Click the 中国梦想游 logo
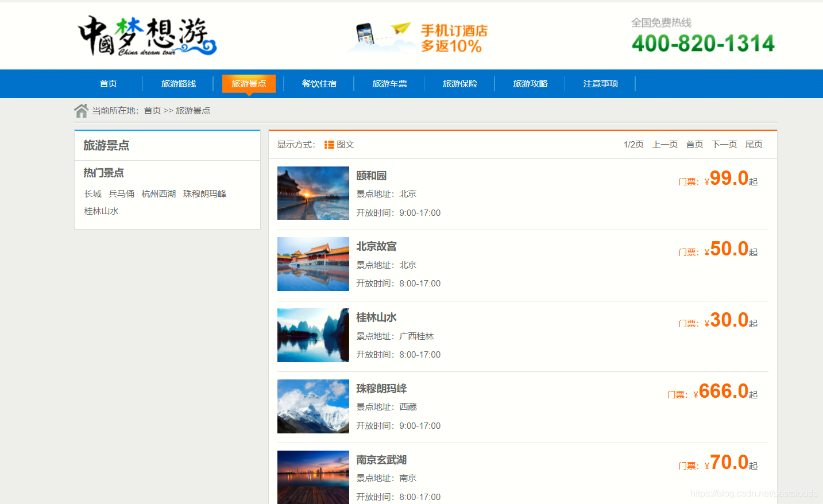Image resolution: width=823 pixels, height=504 pixels. pyautogui.click(x=146, y=36)
